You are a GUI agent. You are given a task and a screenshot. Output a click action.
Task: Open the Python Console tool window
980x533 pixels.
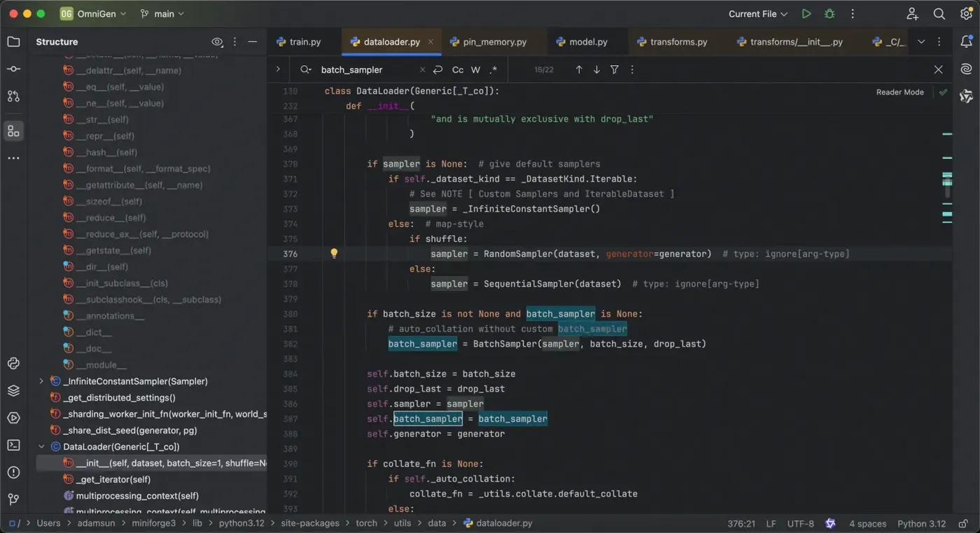click(x=13, y=363)
